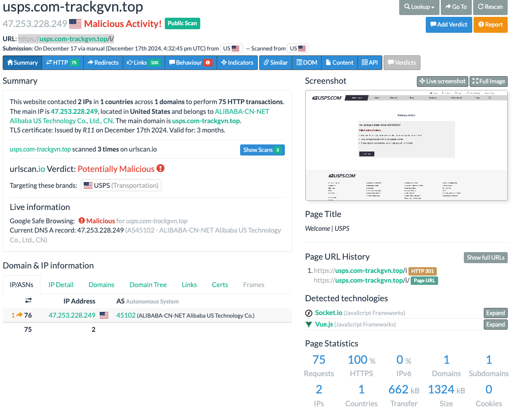Open the Report panel via exclamation icon
The height and width of the screenshot is (420, 517).
point(482,25)
